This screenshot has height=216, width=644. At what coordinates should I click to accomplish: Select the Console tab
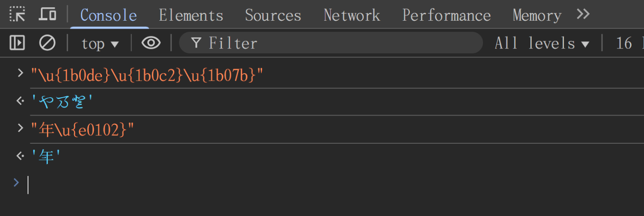click(109, 15)
